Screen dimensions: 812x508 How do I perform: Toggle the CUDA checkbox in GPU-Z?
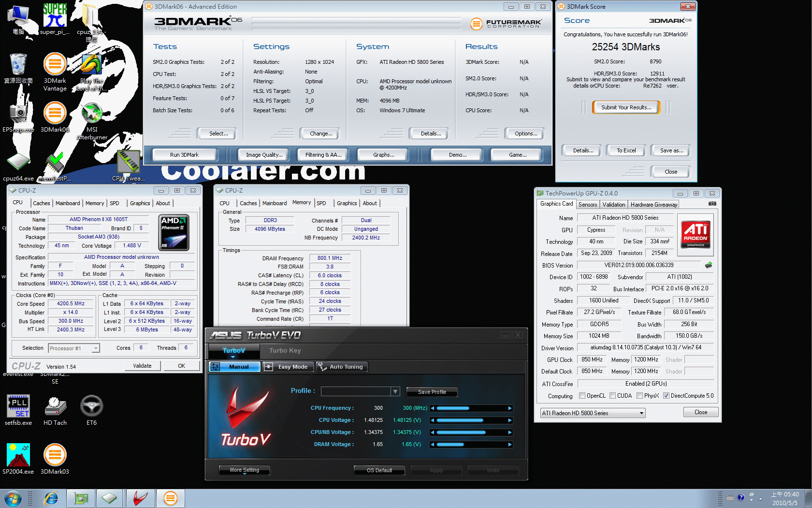pos(612,396)
